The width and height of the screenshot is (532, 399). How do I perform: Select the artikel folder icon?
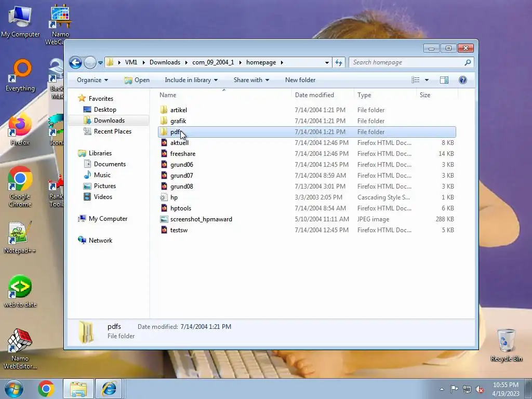point(164,110)
